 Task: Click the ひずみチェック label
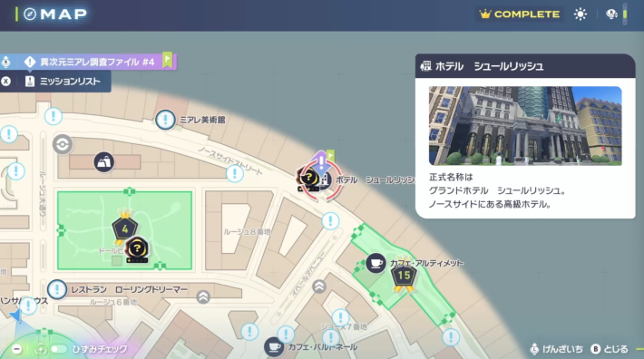point(100,349)
